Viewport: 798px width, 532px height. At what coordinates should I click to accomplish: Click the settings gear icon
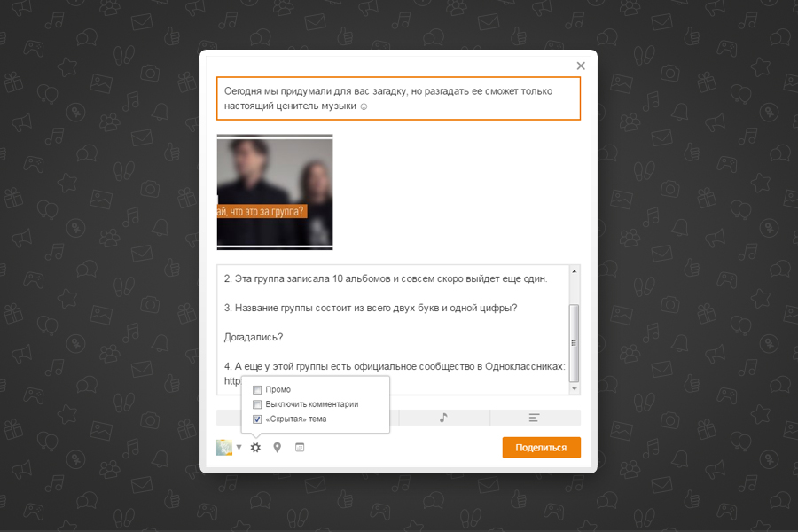(255, 448)
